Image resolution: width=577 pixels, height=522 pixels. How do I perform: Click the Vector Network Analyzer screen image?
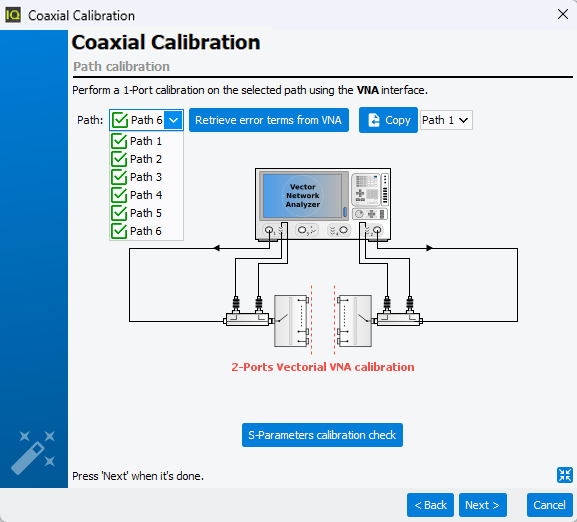[303, 196]
